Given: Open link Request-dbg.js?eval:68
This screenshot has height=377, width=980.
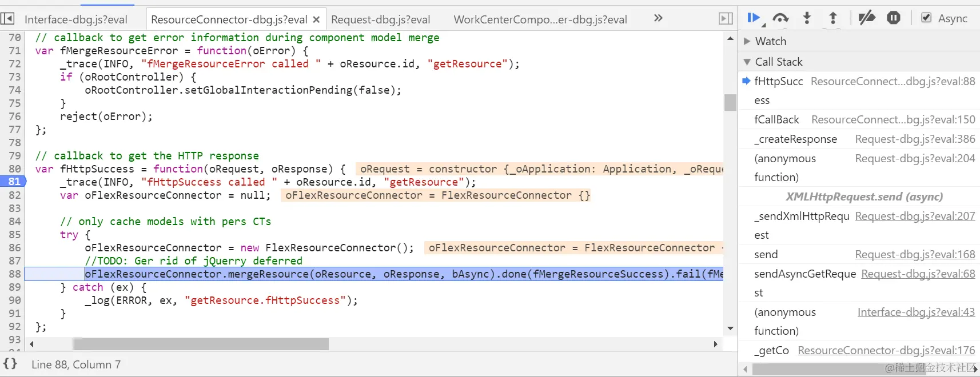Looking at the screenshot, I should click(x=918, y=274).
